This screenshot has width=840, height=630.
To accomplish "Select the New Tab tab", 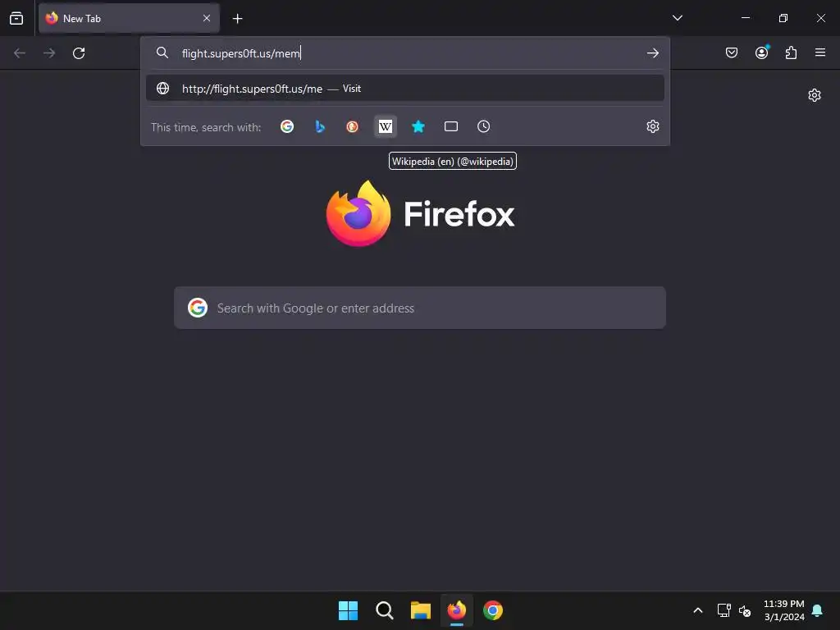I will (129, 18).
